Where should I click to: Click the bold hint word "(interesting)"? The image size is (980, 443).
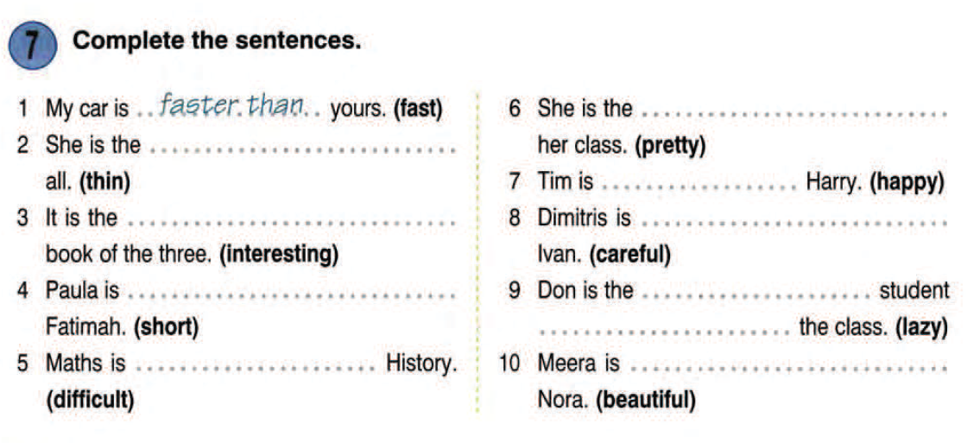(x=279, y=255)
